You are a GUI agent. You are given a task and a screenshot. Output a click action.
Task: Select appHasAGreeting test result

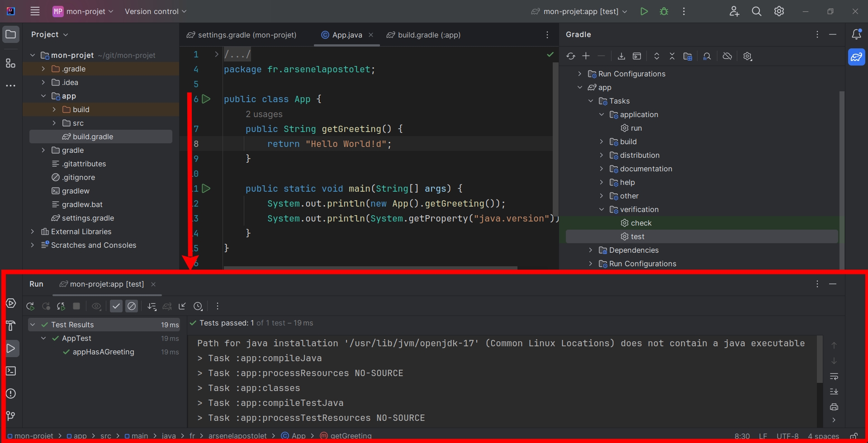point(104,352)
